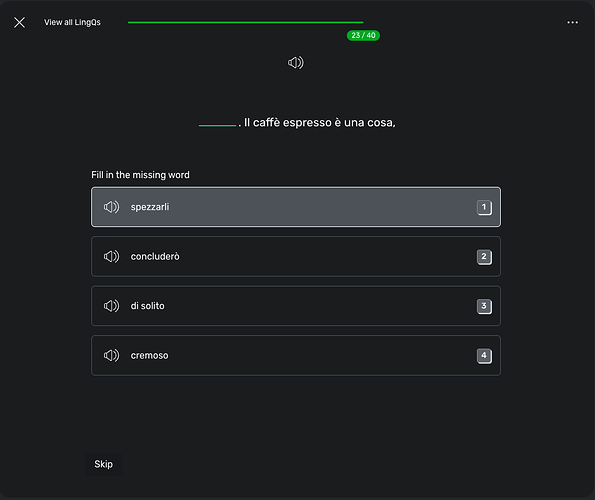Skip this question
Image resolution: width=595 pixels, height=500 pixels.
(x=104, y=464)
